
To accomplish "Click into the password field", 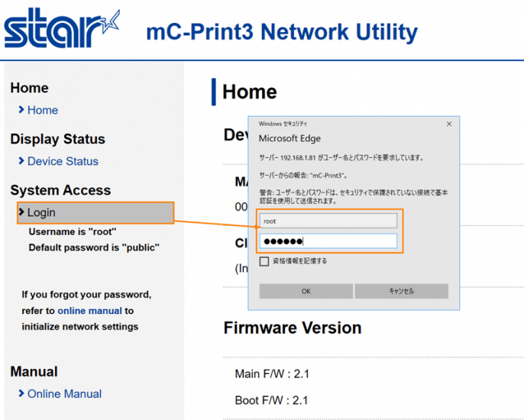I will tap(328, 241).
